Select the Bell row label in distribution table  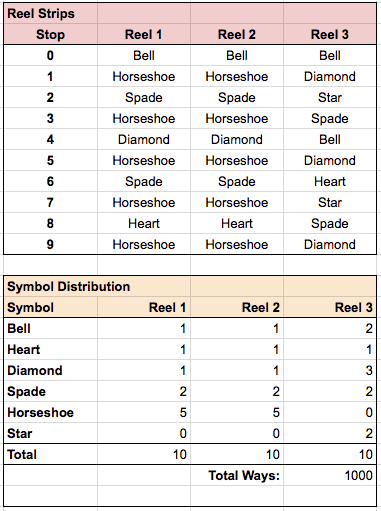[51, 329]
